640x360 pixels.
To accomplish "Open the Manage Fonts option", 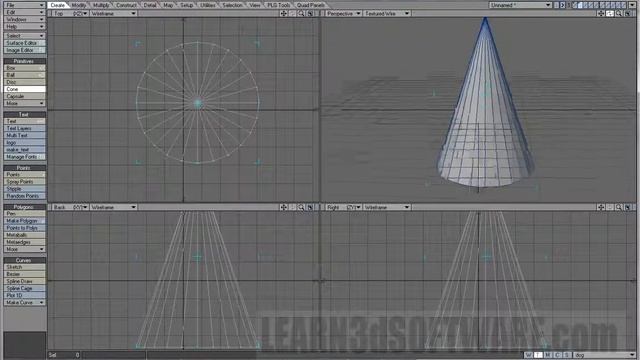I will [x=24, y=157].
